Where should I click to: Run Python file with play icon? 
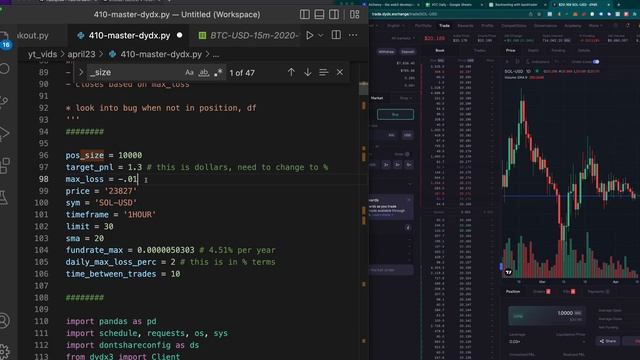coord(310,35)
